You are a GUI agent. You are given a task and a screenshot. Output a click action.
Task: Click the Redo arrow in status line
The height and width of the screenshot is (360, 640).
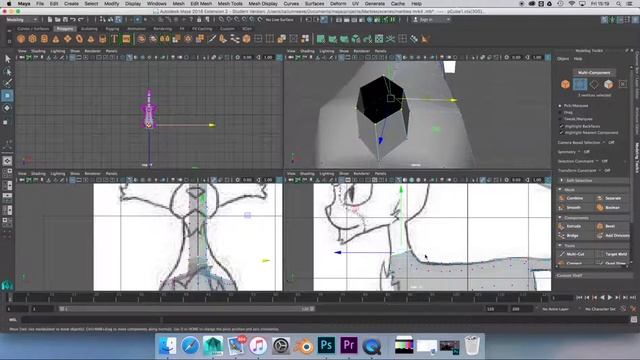[x=80, y=19]
